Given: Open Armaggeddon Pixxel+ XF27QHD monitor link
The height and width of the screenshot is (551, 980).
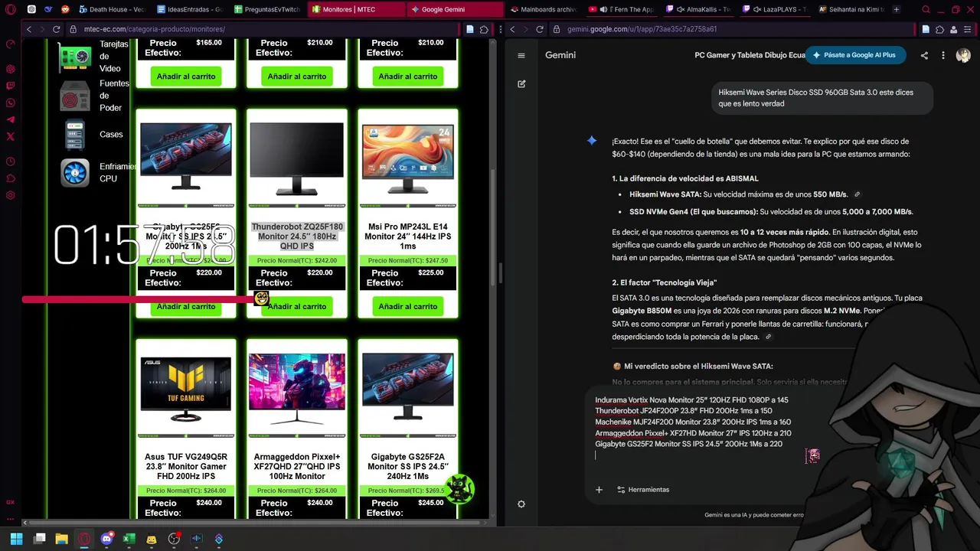Looking at the screenshot, I should [x=297, y=466].
